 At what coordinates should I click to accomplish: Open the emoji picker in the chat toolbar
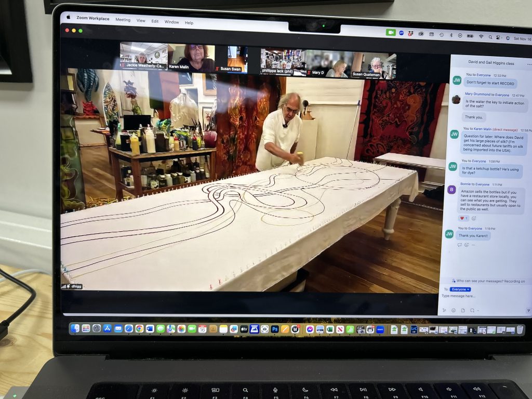[x=454, y=310]
